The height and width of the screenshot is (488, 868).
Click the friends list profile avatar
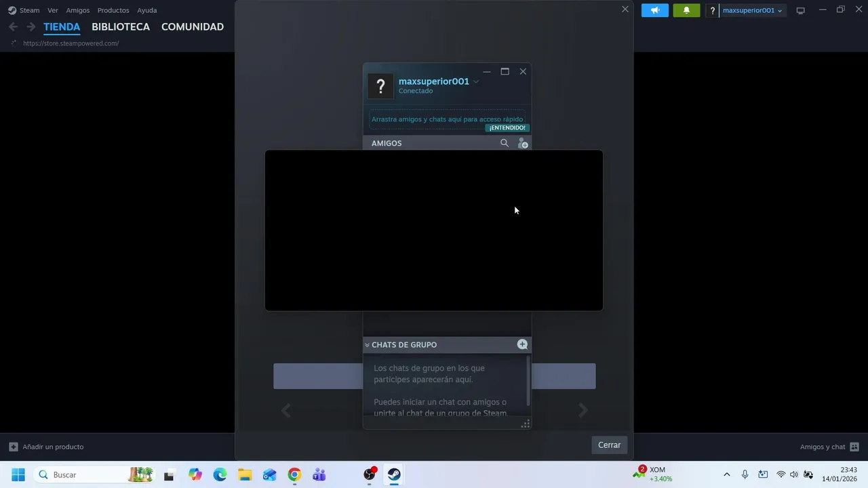[x=380, y=86]
